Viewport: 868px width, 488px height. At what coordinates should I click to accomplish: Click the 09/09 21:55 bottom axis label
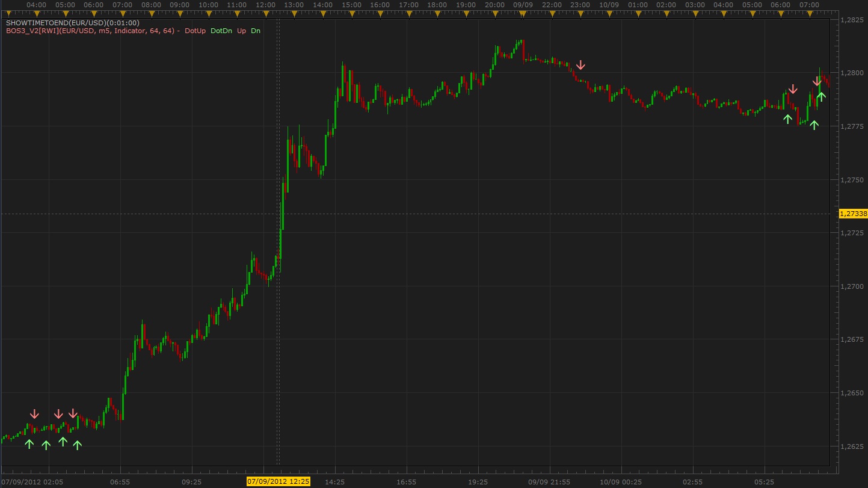[x=549, y=482]
